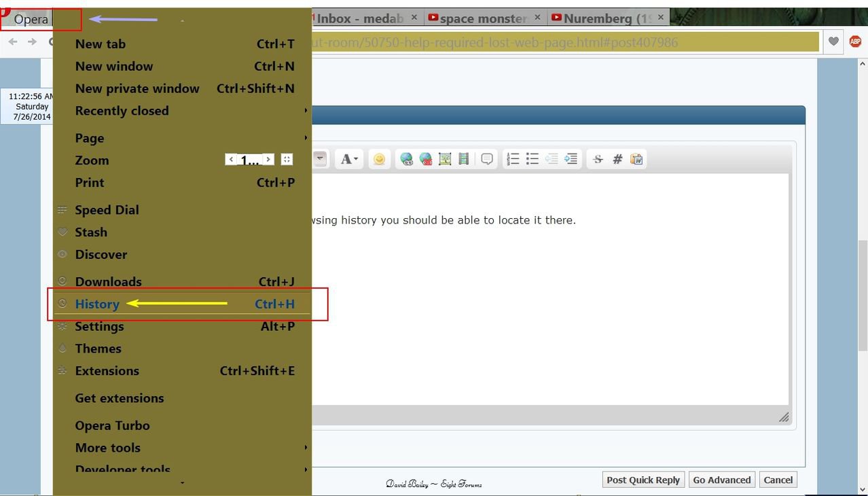The height and width of the screenshot is (496, 868).
Task: Open the font color A dropdown
Action: [x=349, y=159]
